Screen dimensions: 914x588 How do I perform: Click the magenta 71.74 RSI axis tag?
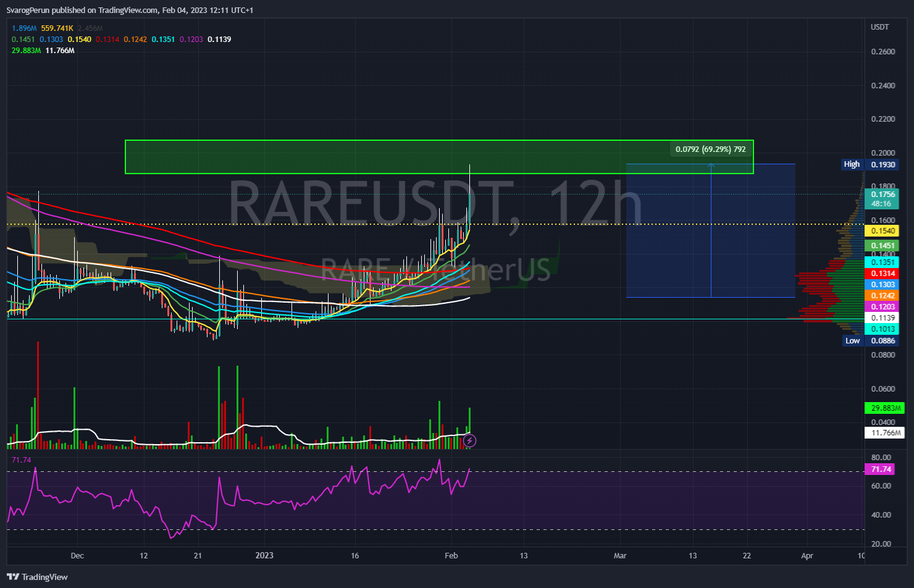(881, 469)
